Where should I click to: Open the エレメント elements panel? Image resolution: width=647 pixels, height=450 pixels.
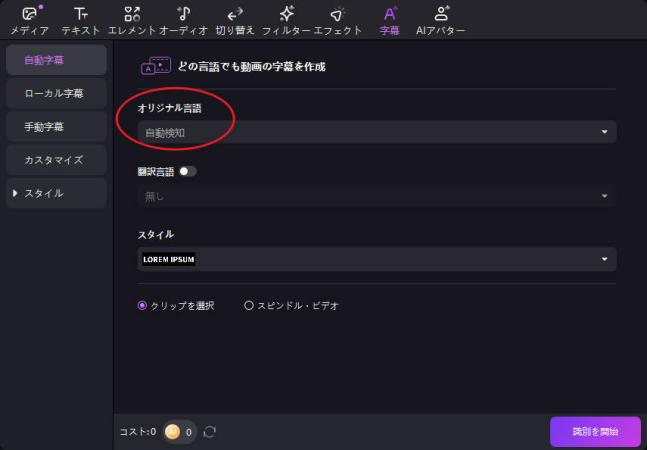(x=132, y=19)
